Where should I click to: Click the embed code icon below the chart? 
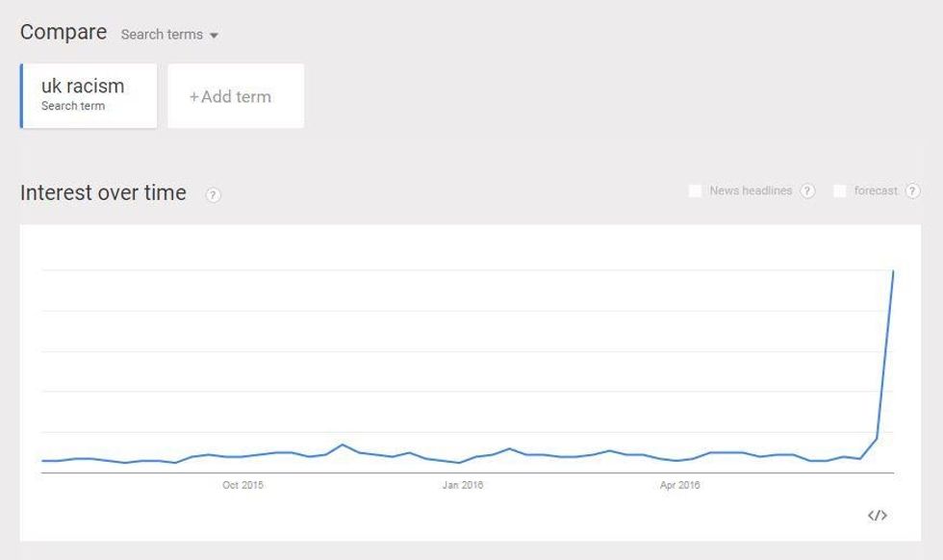877,516
